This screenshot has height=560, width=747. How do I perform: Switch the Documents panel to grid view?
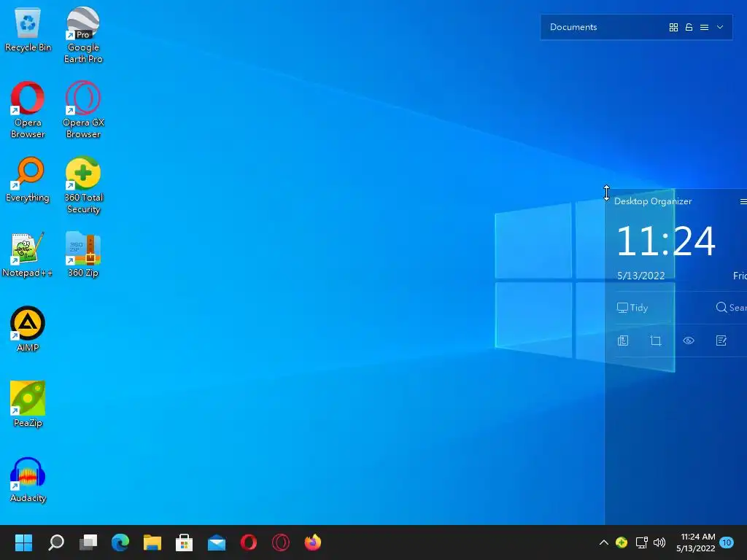coord(673,27)
